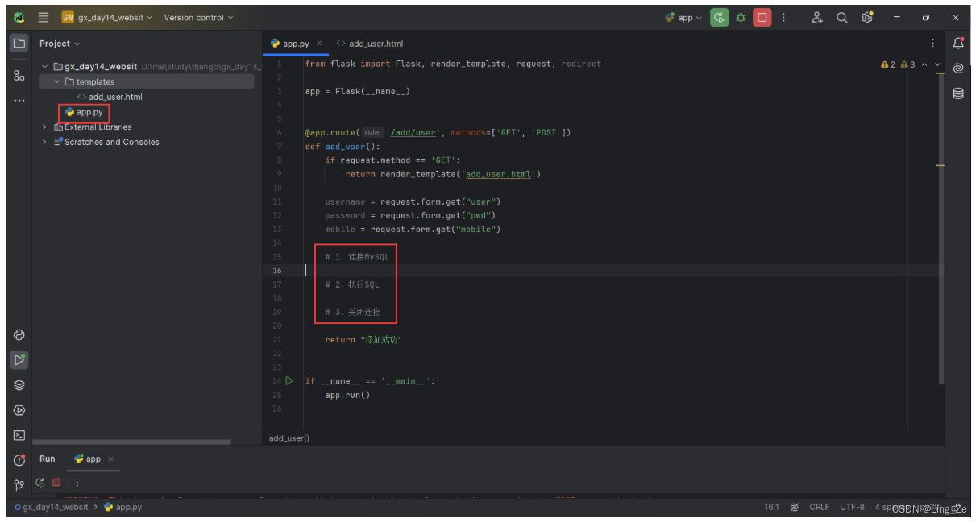Click 'add_user.html' template string in code
980x523 pixels.
[x=499, y=174]
